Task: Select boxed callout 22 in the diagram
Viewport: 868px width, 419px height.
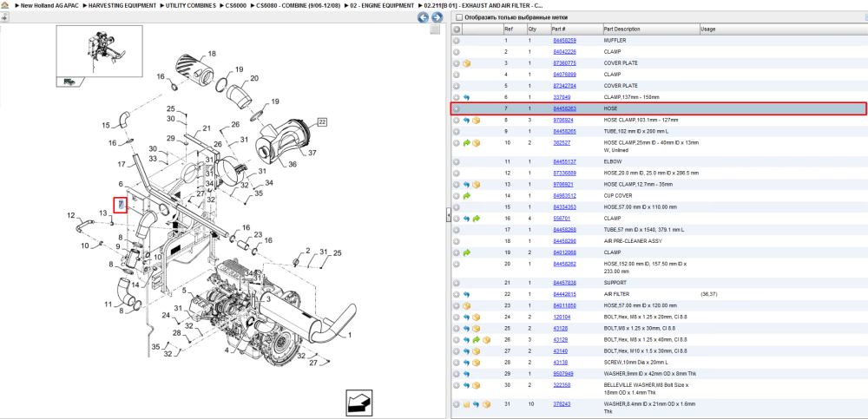Action: click(x=322, y=121)
